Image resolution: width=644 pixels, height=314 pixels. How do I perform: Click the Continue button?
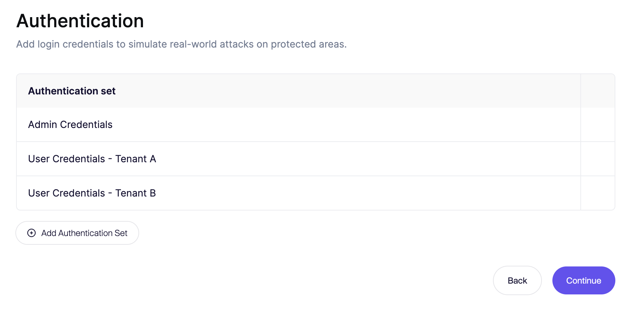point(584,280)
